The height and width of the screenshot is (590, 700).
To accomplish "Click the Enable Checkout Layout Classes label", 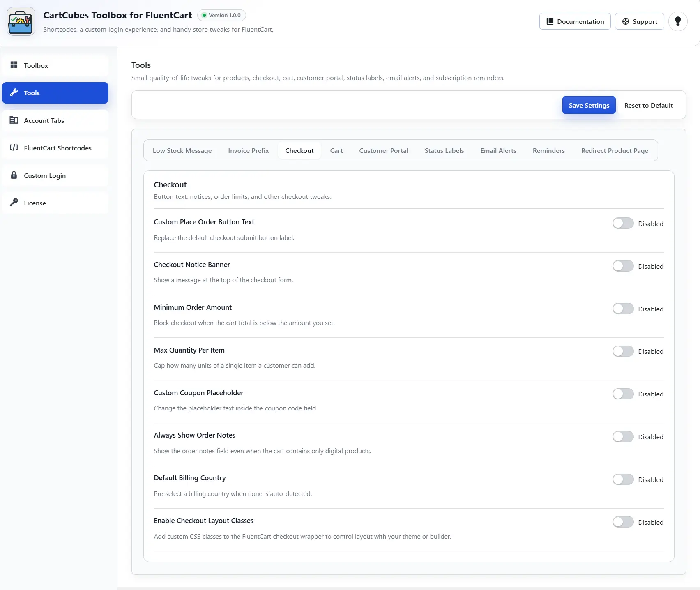I will 203,521.
